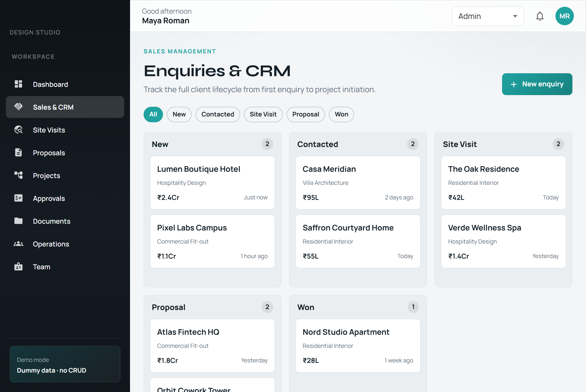
Task: Click the "1 week ago" timestamp
Action: 399,360
